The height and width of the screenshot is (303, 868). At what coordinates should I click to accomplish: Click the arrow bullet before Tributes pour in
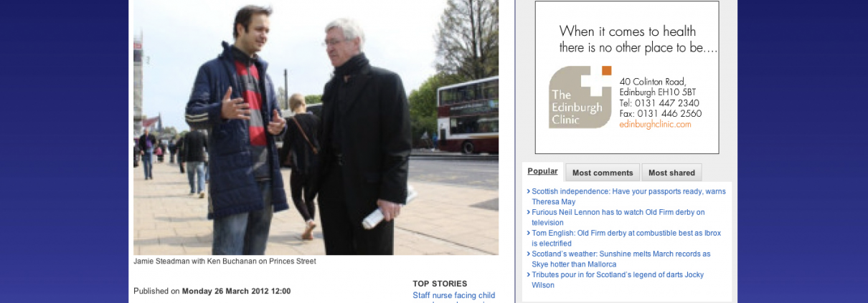point(528,274)
